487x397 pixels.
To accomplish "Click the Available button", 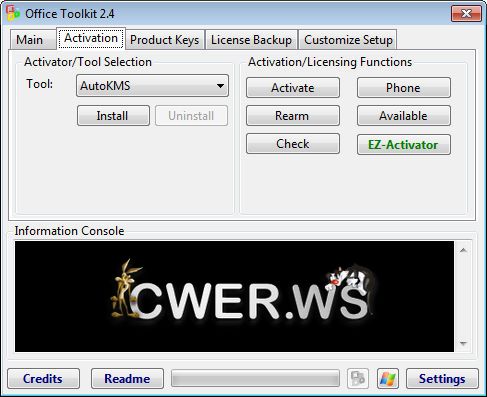I will [404, 116].
